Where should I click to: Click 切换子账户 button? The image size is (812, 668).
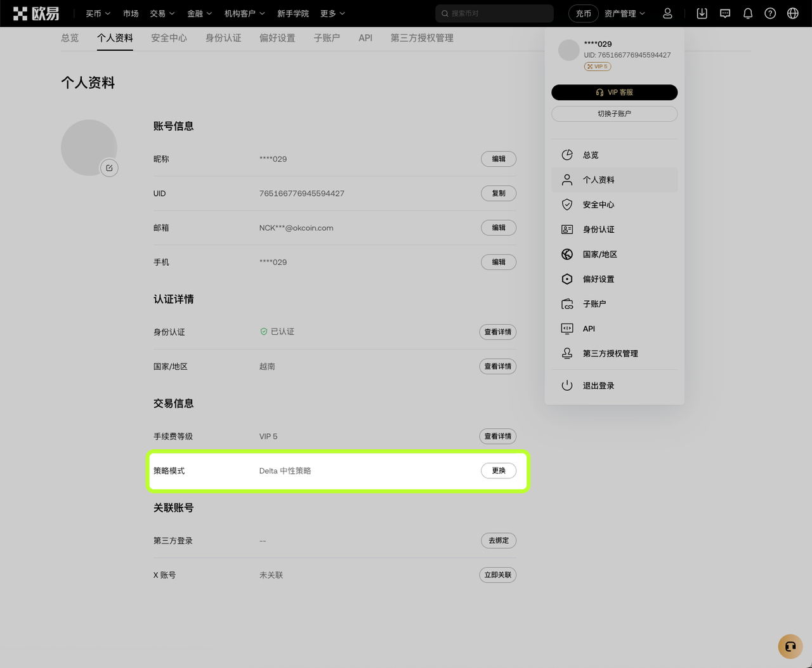pyautogui.click(x=614, y=114)
